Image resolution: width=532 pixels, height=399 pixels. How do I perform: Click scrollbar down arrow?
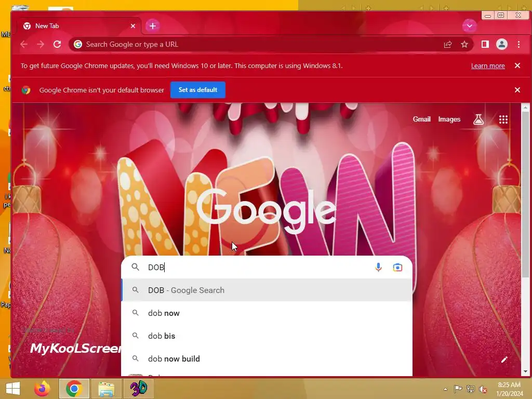[525, 371]
